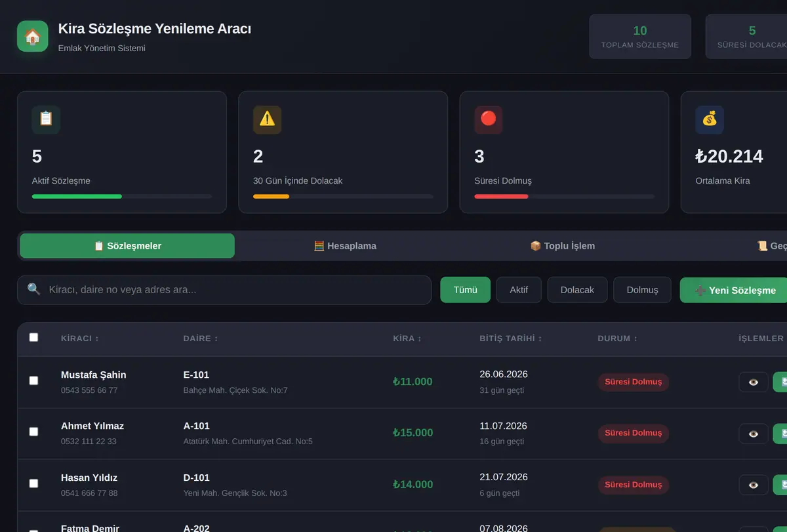
Task: Renew Hasan Yıldız's contract with green icon
Action: click(x=780, y=485)
